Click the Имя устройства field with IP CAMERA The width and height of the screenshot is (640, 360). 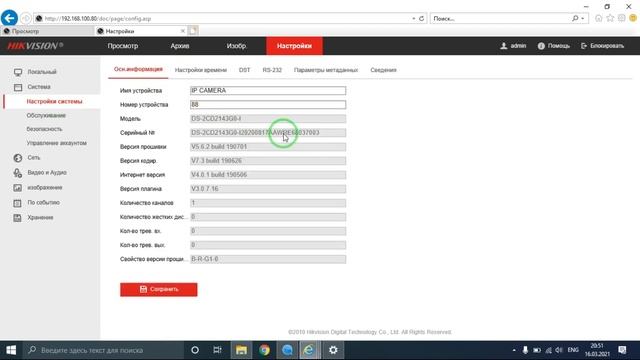(268, 90)
